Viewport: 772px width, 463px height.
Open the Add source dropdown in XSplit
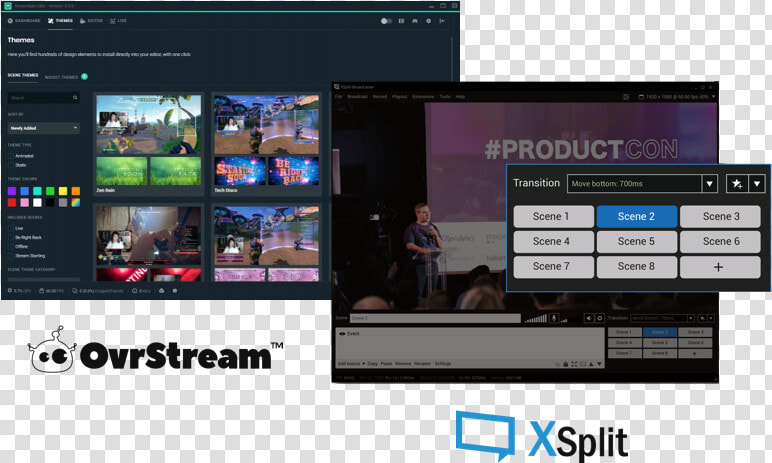pos(351,364)
